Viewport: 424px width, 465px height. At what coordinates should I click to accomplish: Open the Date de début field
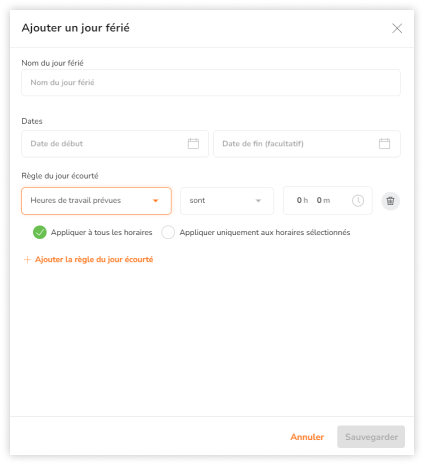115,144
